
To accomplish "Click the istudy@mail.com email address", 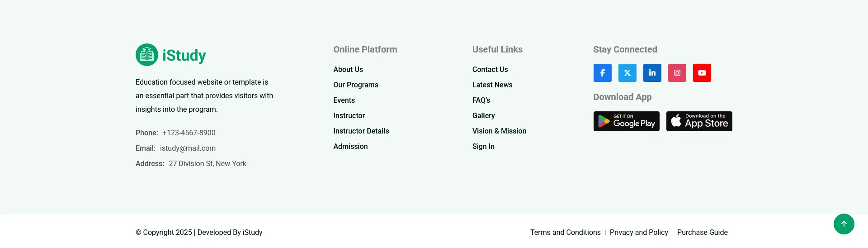I will pyautogui.click(x=188, y=148).
